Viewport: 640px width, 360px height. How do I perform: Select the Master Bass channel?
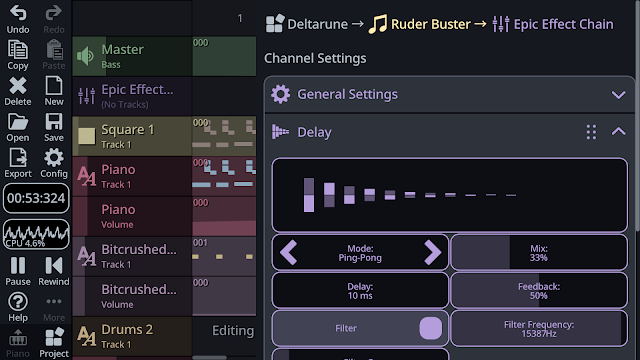coord(132,56)
